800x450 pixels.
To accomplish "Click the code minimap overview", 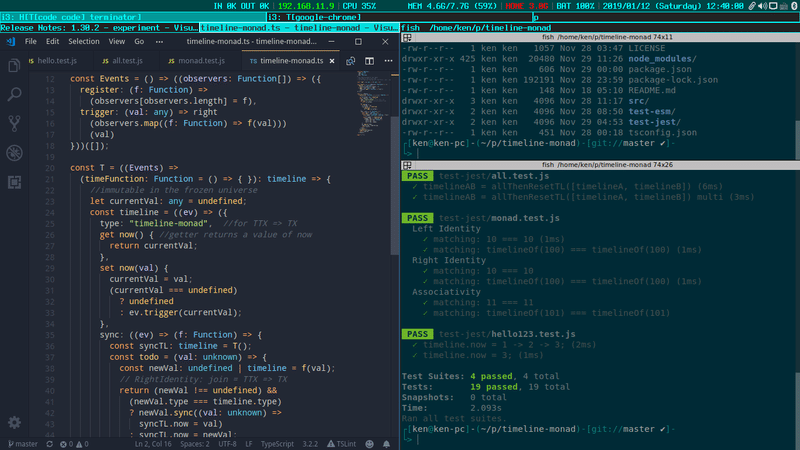I will pyautogui.click(x=373, y=104).
